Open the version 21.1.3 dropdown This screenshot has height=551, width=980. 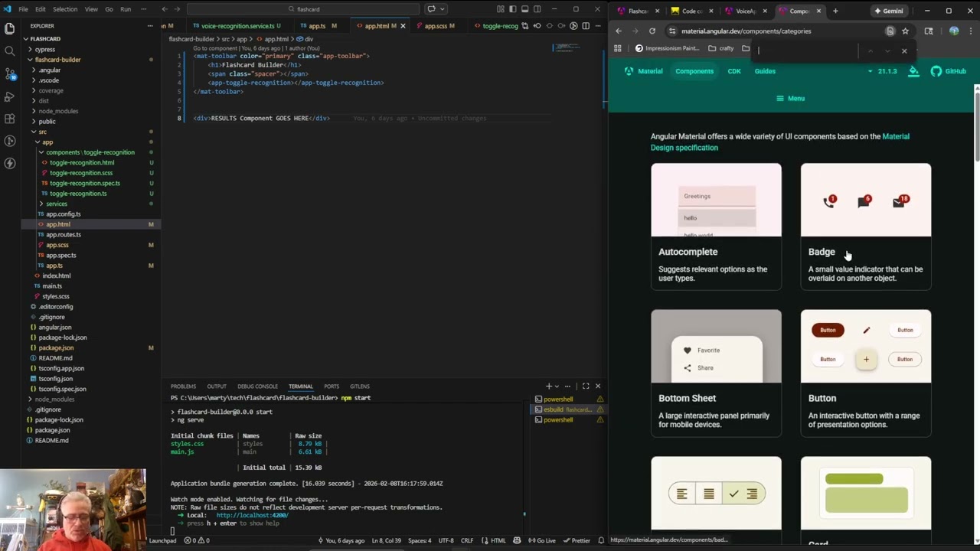tap(882, 71)
